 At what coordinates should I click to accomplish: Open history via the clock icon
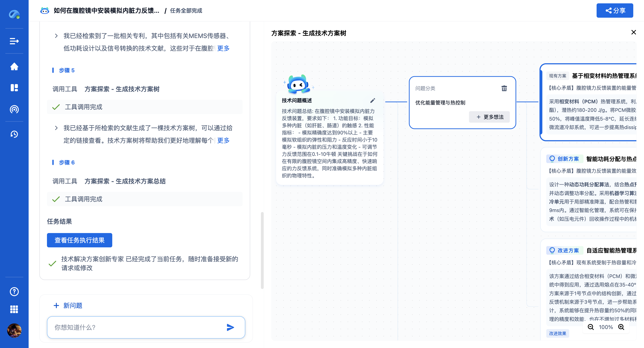pos(14,134)
